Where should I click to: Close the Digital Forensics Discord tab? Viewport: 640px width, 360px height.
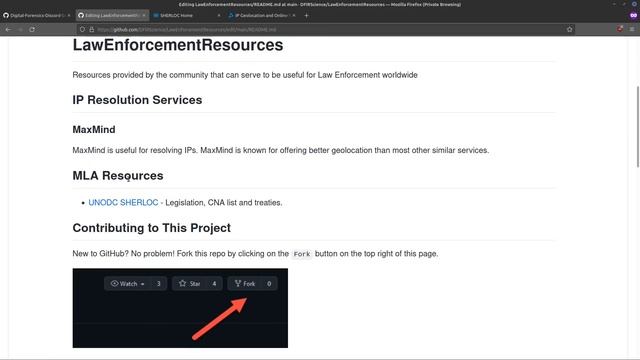(69, 16)
